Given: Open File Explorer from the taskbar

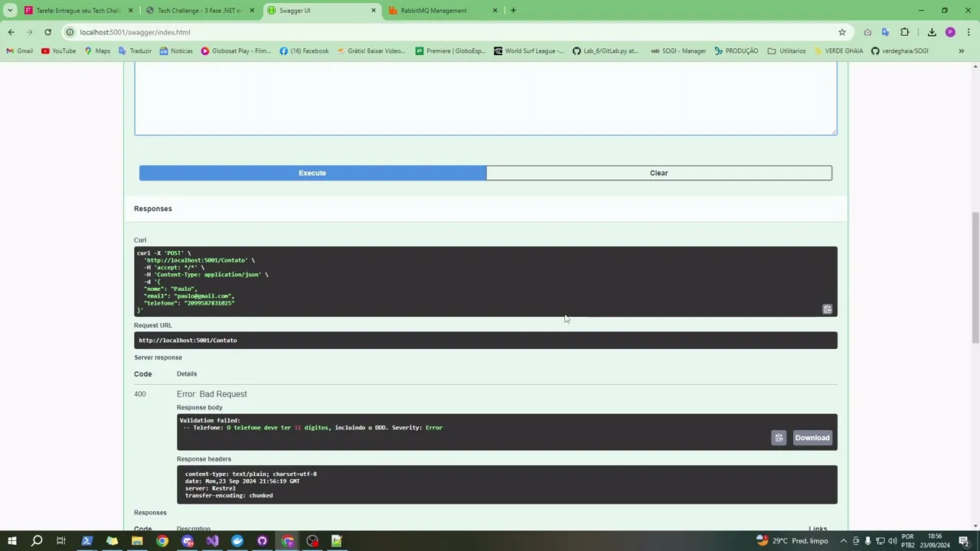Looking at the screenshot, I should [137, 541].
